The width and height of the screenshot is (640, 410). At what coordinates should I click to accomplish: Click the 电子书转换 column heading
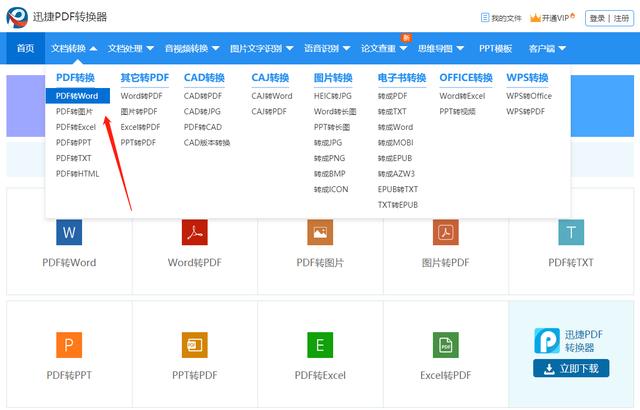402,78
